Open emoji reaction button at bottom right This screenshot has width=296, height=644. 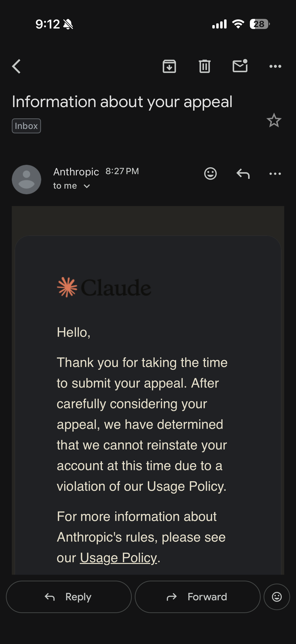[x=277, y=597]
